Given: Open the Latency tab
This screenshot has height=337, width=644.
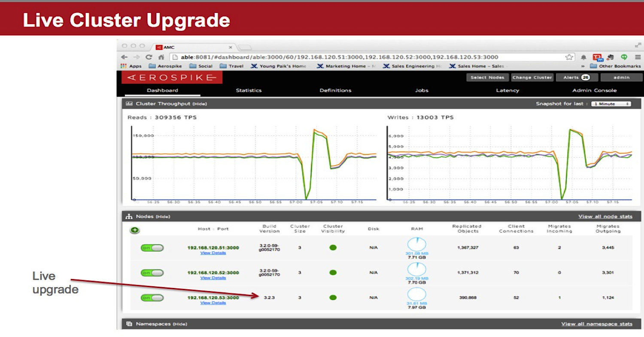Looking at the screenshot, I should coord(507,90).
